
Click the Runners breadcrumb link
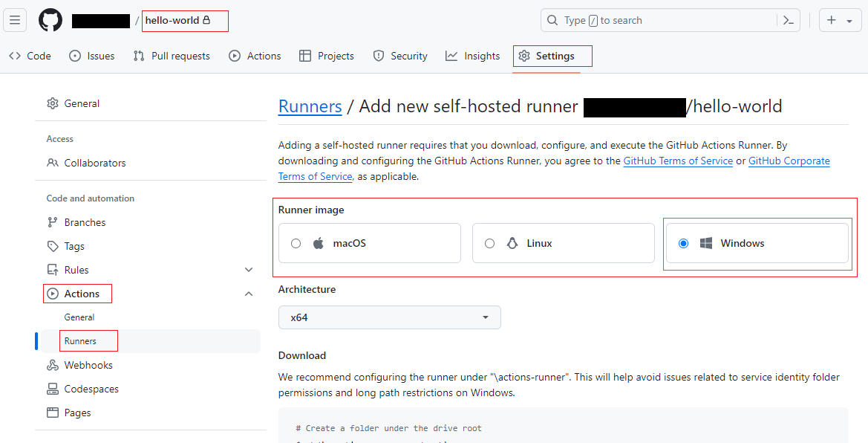coord(310,106)
